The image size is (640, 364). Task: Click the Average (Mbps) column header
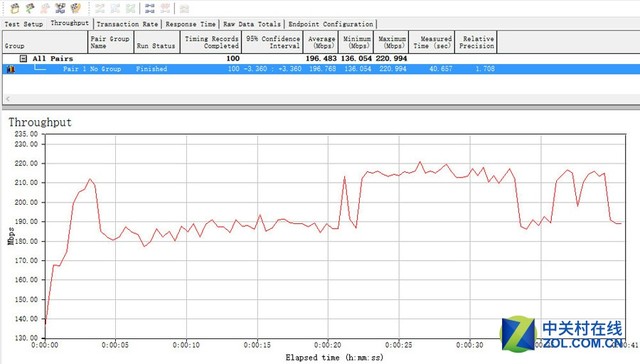[x=321, y=42]
